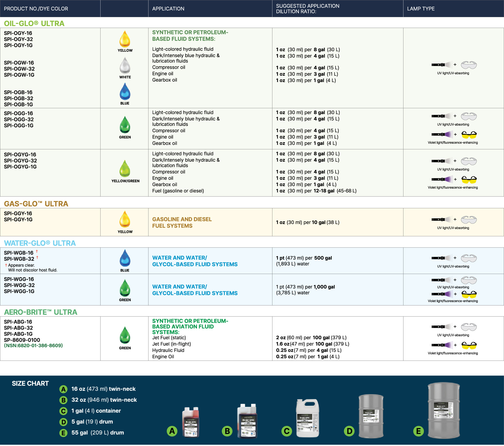Click the 1 pt per 1,000 gal ratio
Image resolution: width=504 pixels, height=446 pixels.
click(x=305, y=290)
